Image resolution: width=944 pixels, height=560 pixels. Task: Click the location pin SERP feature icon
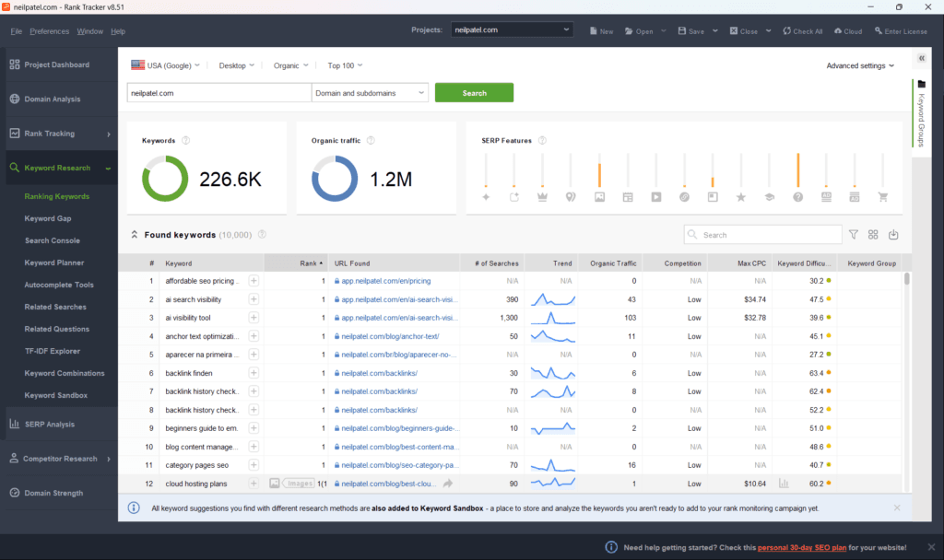pos(571,197)
